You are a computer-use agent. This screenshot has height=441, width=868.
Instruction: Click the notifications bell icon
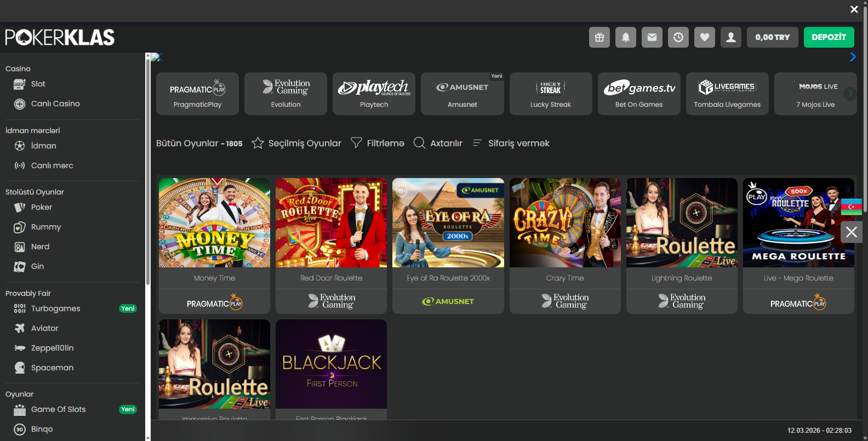[x=626, y=37]
